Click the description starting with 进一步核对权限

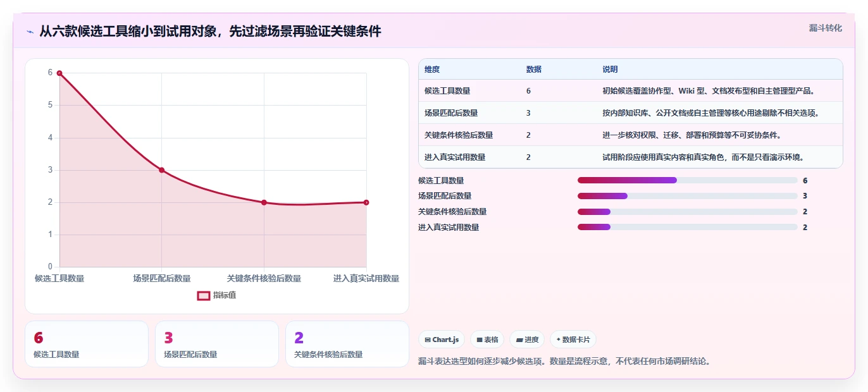(691, 135)
